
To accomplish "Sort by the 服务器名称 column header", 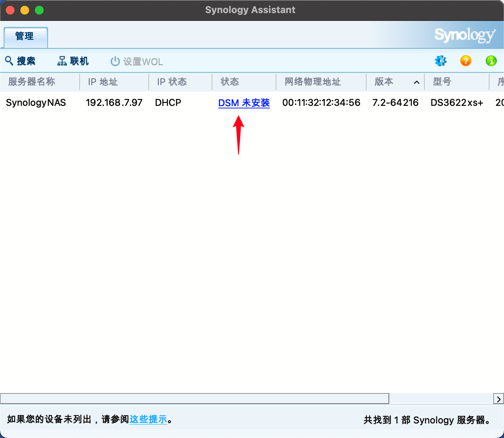I will [32, 82].
